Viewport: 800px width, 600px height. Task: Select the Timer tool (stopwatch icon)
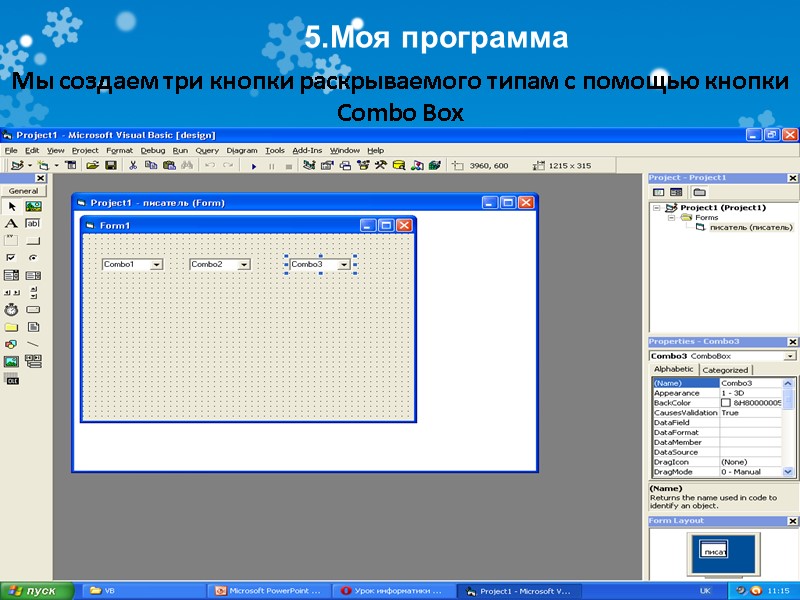click(x=11, y=310)
